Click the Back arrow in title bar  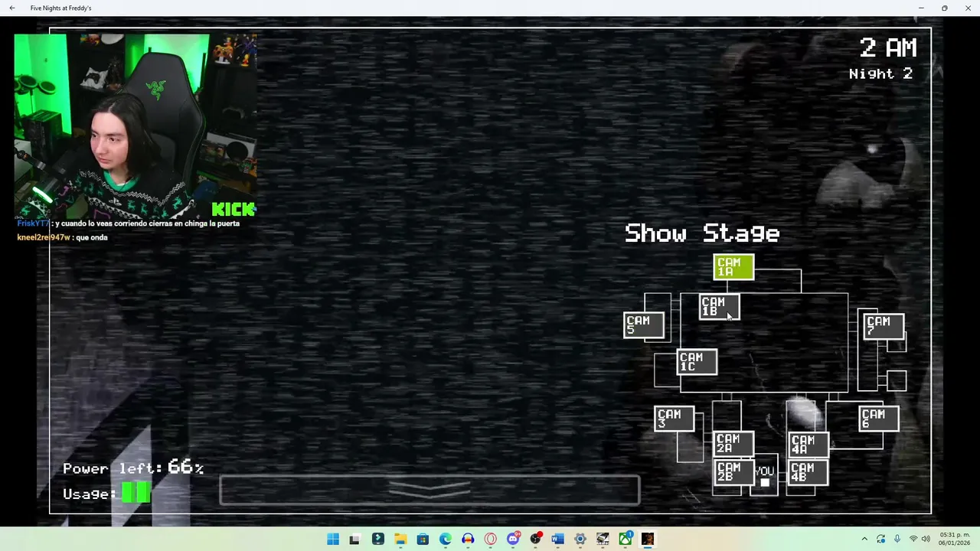[x=11, y=8]
